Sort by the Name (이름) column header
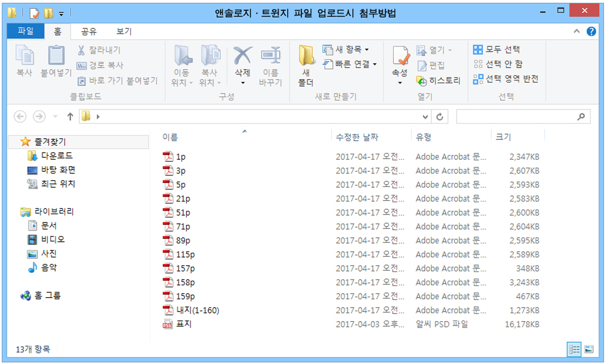 [170, 137]
